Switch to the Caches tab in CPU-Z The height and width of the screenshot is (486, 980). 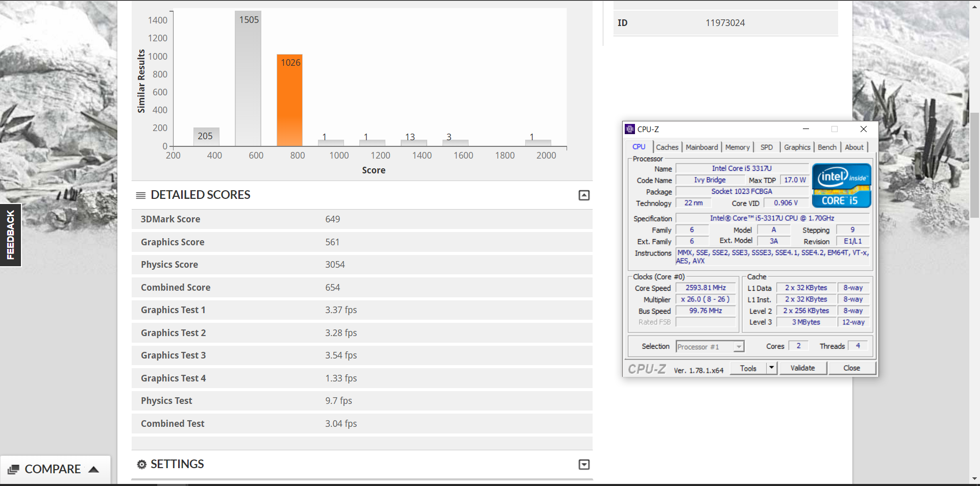point(667,147)
